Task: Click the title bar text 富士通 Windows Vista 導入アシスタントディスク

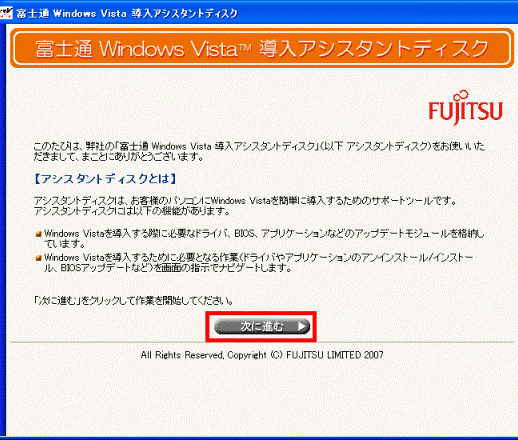Action: coord(127,13)
